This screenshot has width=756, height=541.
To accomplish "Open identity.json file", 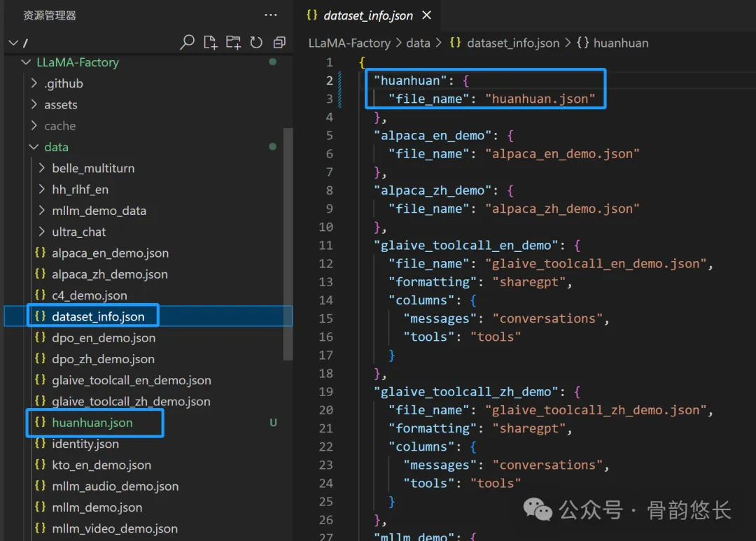I will point(85,444).
